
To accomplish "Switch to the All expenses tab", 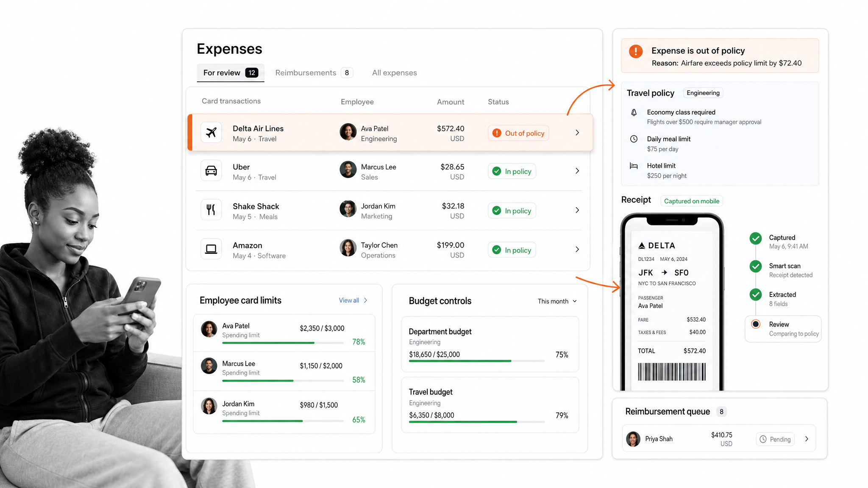I will pos(395,73).
